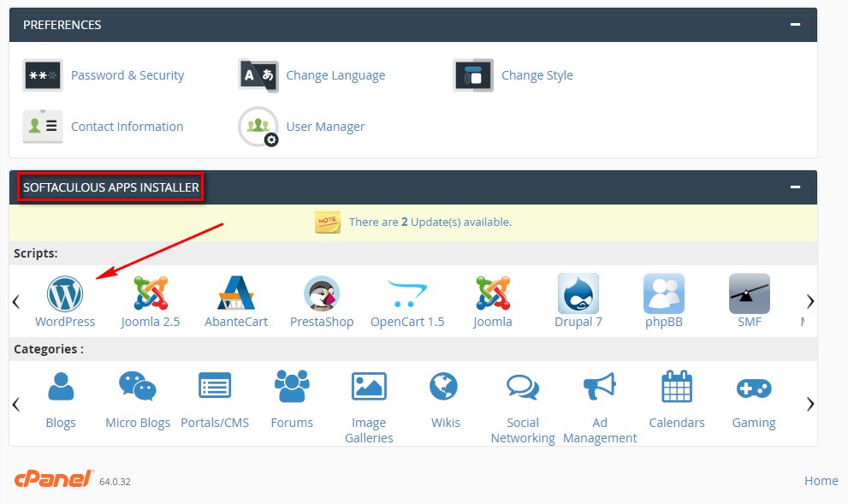The image size is (848, 504).
Task: Pick the Drupal 7 icon
Action: pyautogui.click(x=578, y=294)
